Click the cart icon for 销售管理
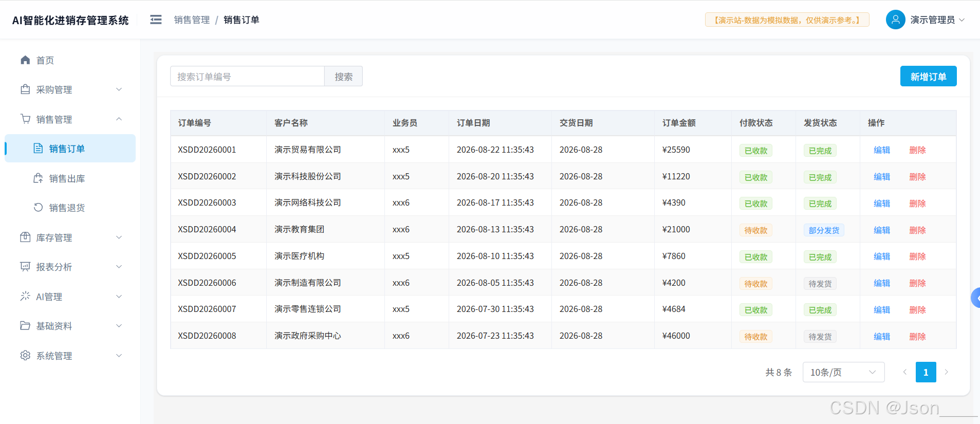Viewport: 980px width, 424px height. (x=25, y=119)
